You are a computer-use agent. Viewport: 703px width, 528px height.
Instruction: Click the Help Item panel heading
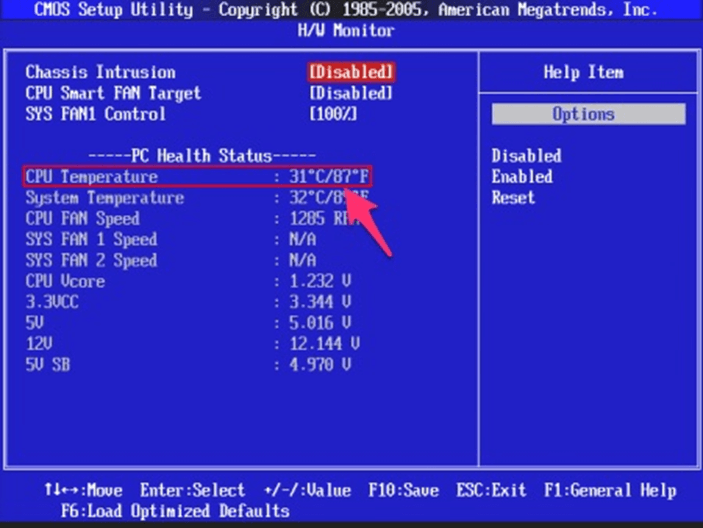tap(583, 72)
